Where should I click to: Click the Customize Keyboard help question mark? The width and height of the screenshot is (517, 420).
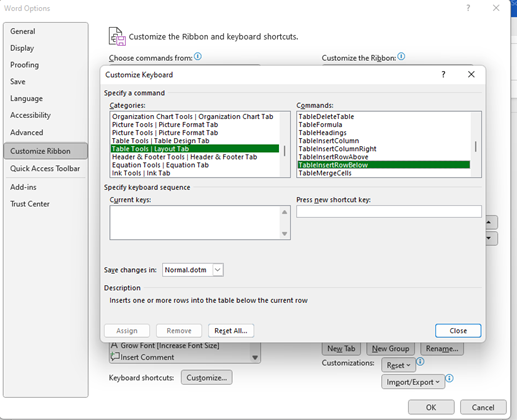[443, 74]
